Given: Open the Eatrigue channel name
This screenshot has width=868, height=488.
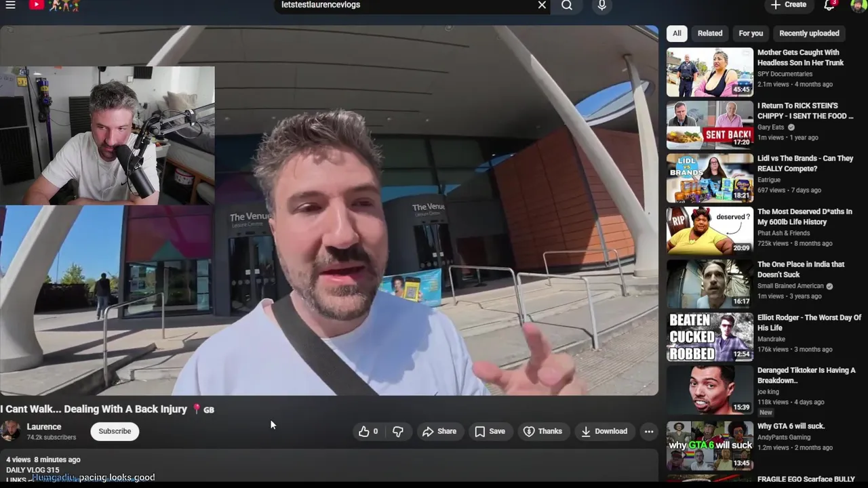Looking at the screenshot, I should click(768, 180).
